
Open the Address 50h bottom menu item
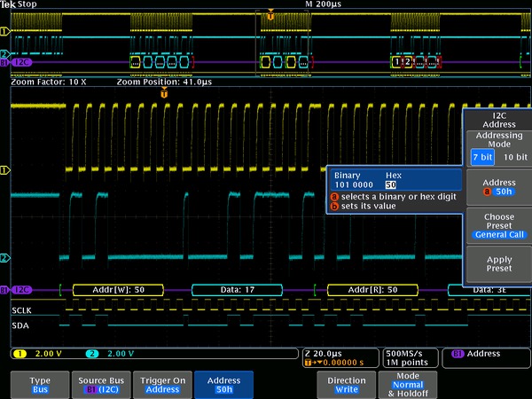point(223,384)
